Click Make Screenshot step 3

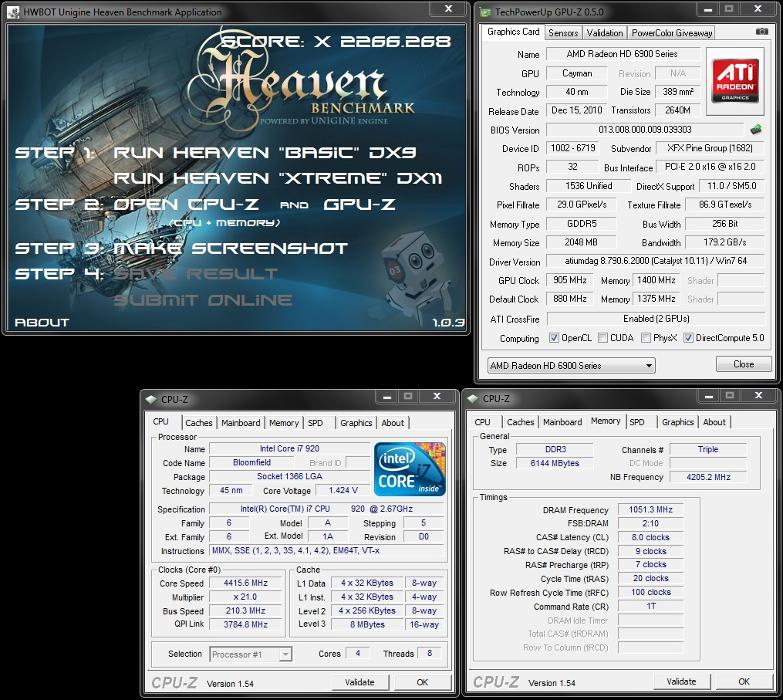coord(231,248)
